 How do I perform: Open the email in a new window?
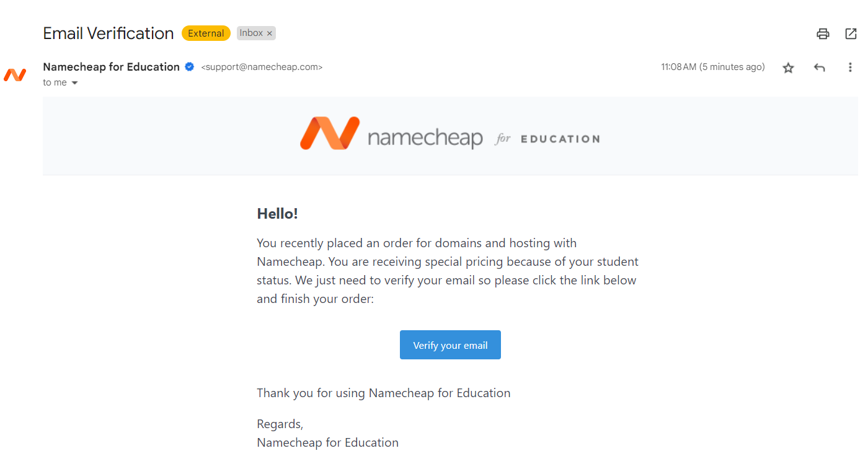coord(851,34)
